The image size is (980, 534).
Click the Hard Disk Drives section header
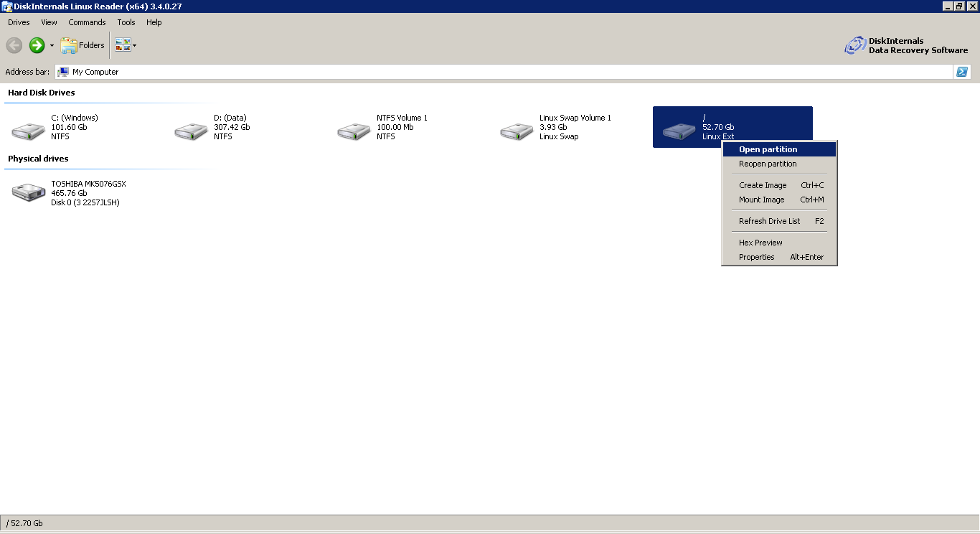[42, 93]
